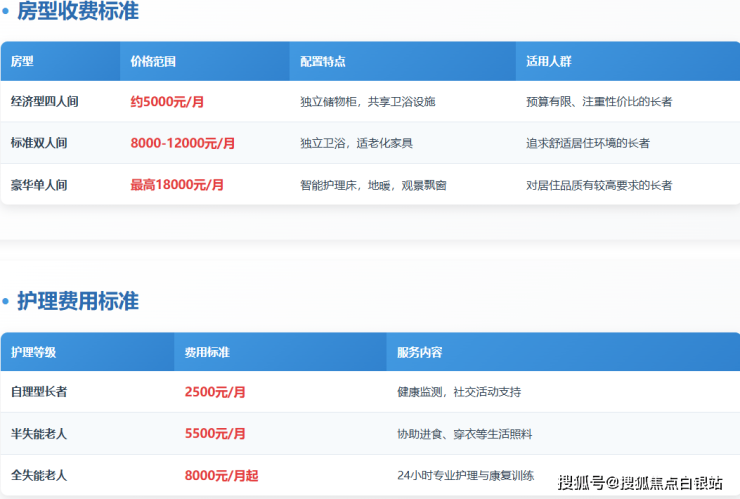Viewport: 740px width, 499px height.
Task: Click the blue bullet beside 护理费用标准
Action: 5,302
